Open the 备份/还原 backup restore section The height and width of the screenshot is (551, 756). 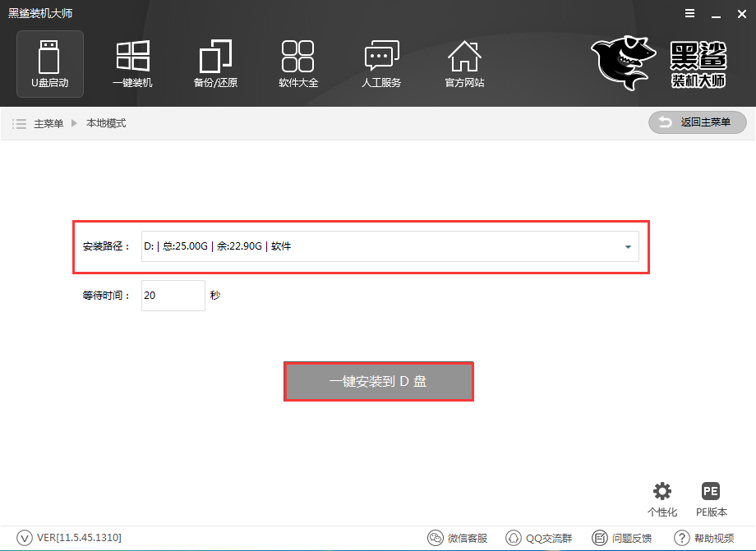click(x=215, y=62)
